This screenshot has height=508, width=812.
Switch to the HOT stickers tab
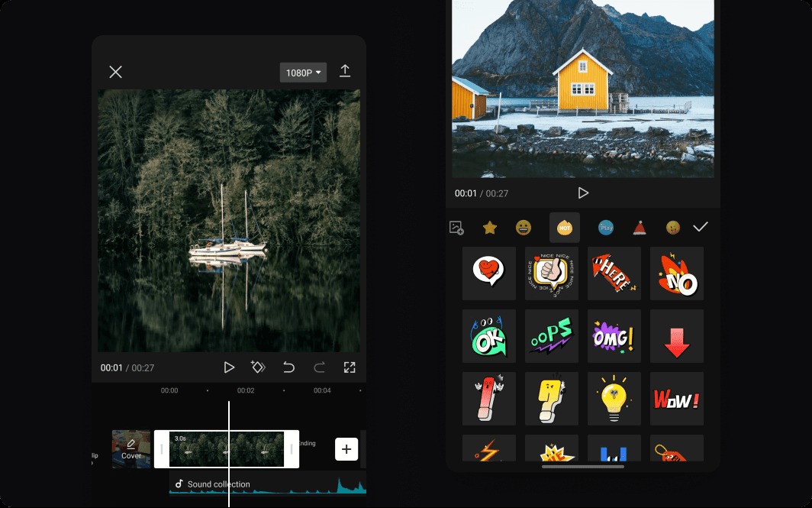tap(565, 228)
